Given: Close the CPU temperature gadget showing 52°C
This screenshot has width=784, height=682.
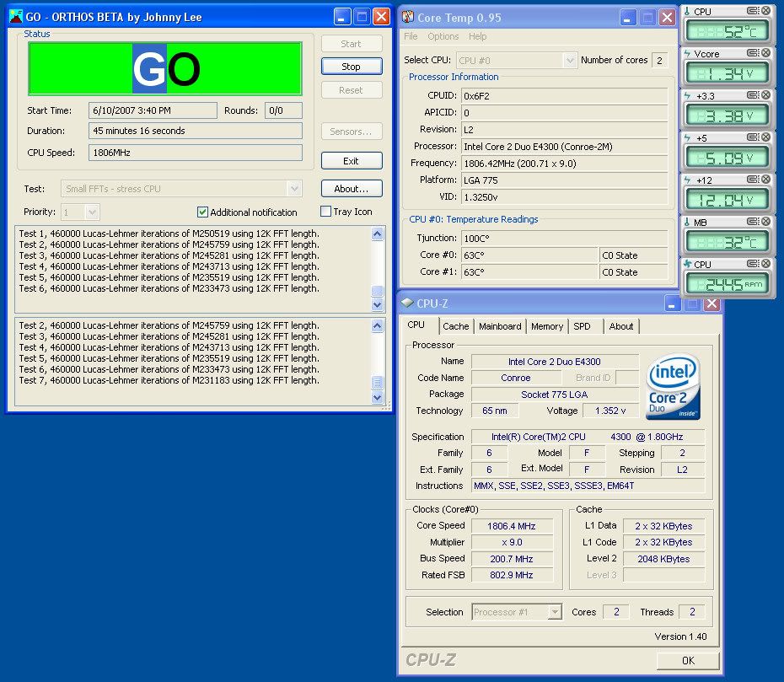Looking at the screenshot, I should coord(765,10).
